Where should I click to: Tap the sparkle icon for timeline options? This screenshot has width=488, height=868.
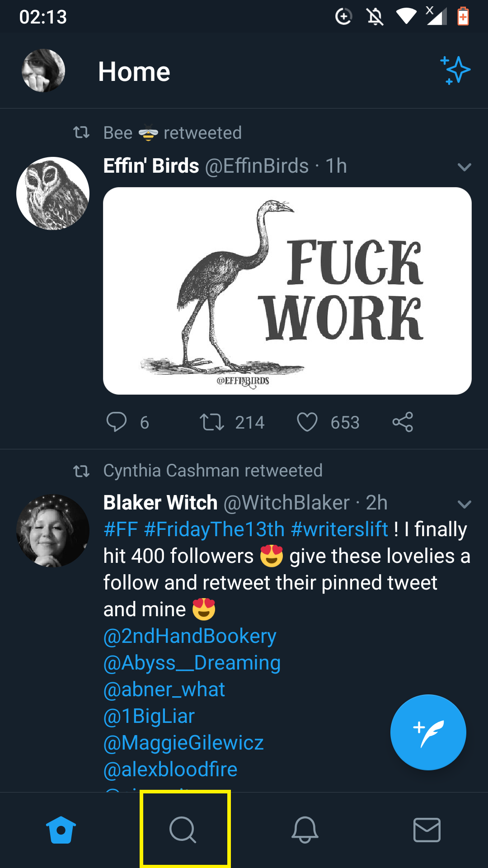(455, 71)
